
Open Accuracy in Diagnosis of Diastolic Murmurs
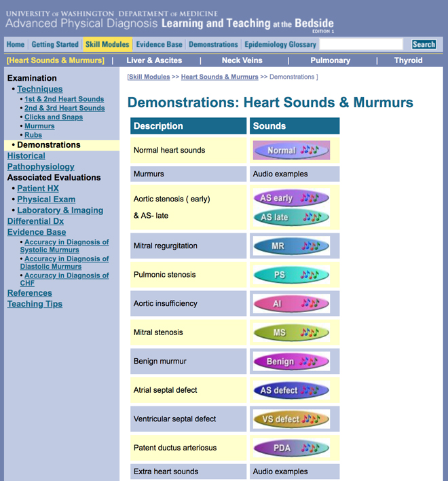coord(64,263)
